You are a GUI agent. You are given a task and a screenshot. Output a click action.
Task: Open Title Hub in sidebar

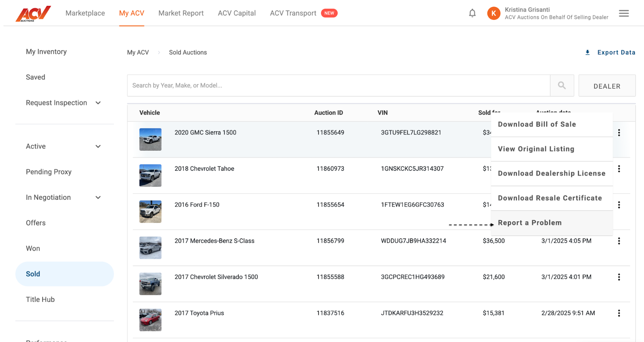coord(40,299)
